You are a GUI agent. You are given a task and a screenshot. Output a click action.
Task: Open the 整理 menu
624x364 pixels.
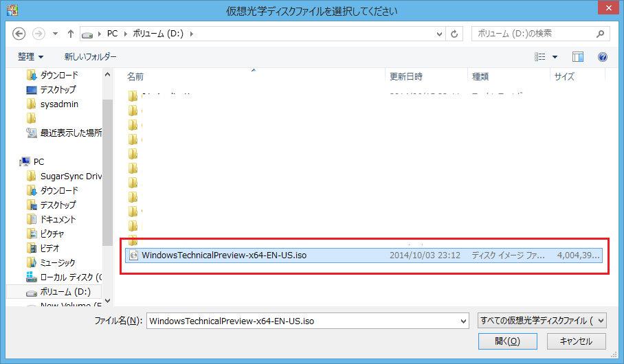tap(30, 57)
